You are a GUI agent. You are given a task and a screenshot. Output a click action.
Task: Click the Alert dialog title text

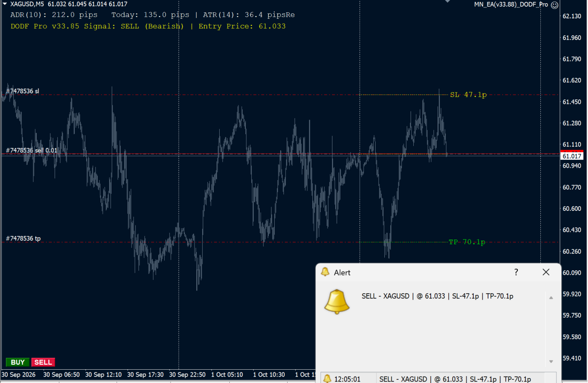pos(342,273)
